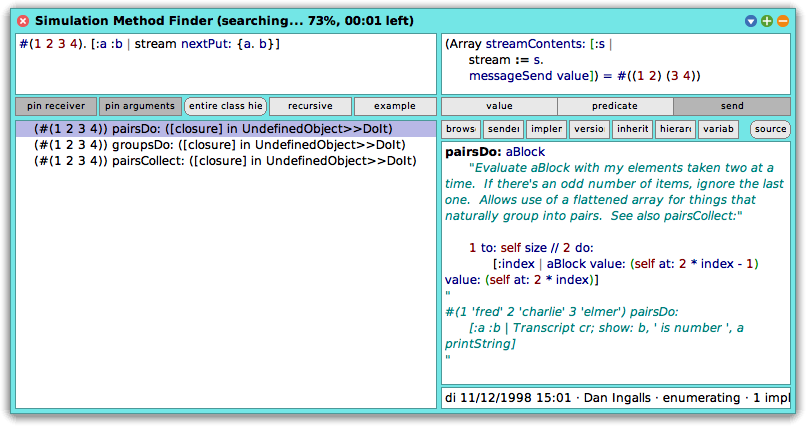
Task: Click the versions button
Action: tap(589, 129)
